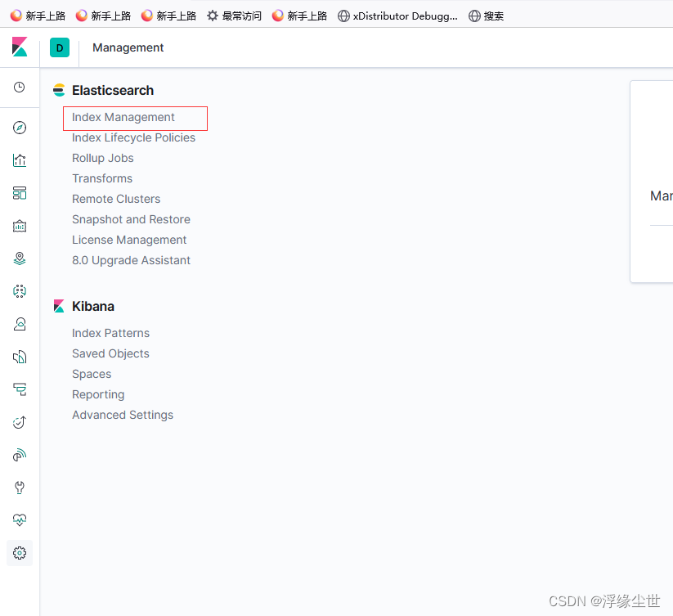
Task: Open Remote Clusters
Action: 116,199
